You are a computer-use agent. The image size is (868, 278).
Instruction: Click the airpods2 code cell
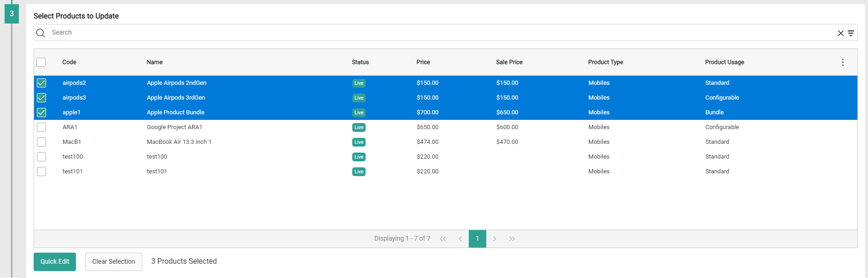pos(74,83)
